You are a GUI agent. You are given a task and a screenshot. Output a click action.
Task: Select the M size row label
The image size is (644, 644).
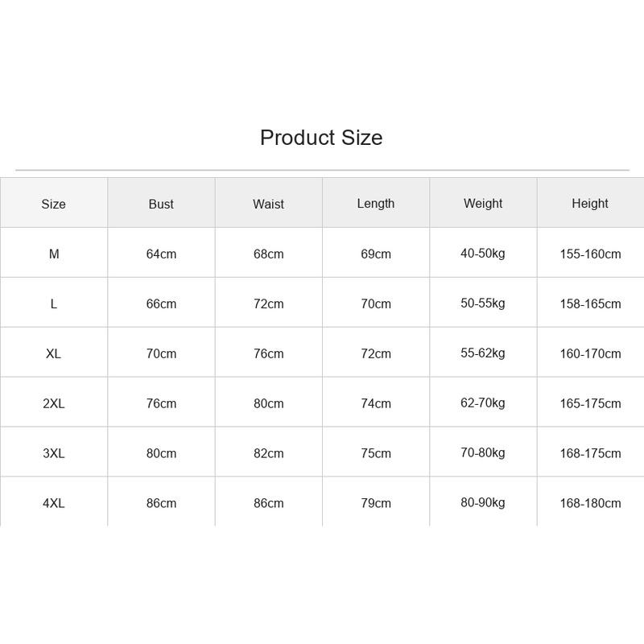coord(54,254)
